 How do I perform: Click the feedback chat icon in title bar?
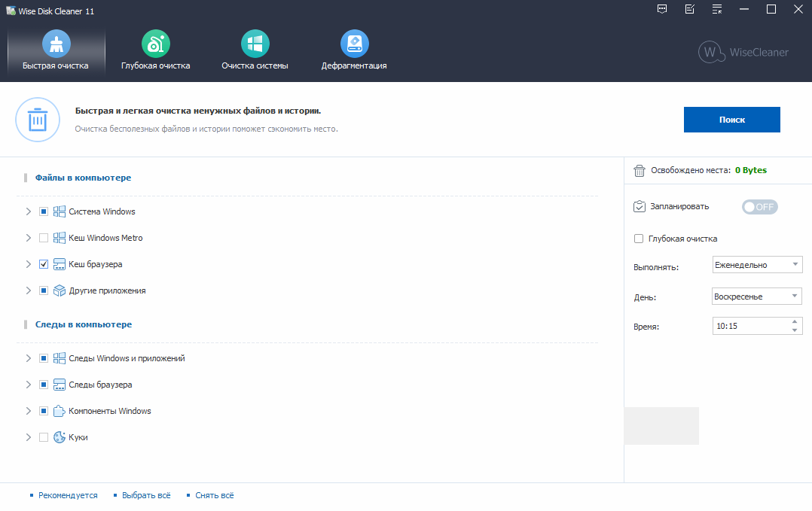pyautogui.click(x=662, y=9)
